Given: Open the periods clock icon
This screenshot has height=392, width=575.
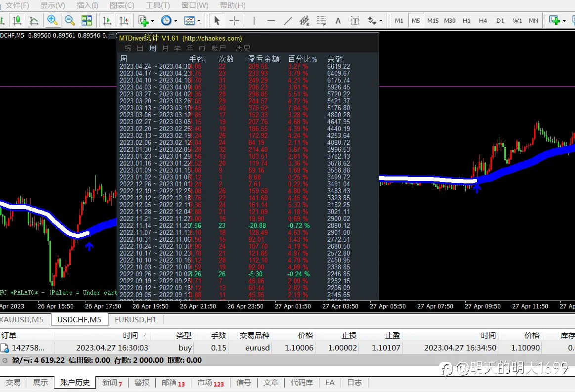Looking at the screenshot, I should point(166,21).
